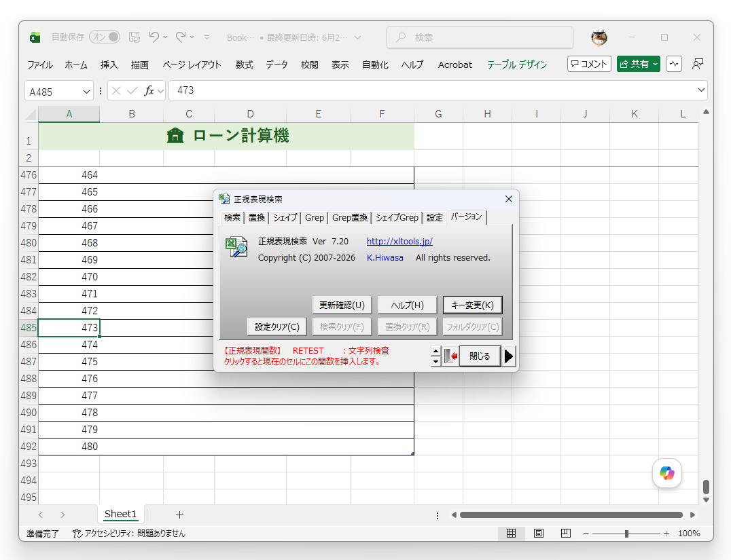The height and width of the screenshot is (560, 731).
Task: Expand the Name Box dropdown
Action: [x=86, y=92]
